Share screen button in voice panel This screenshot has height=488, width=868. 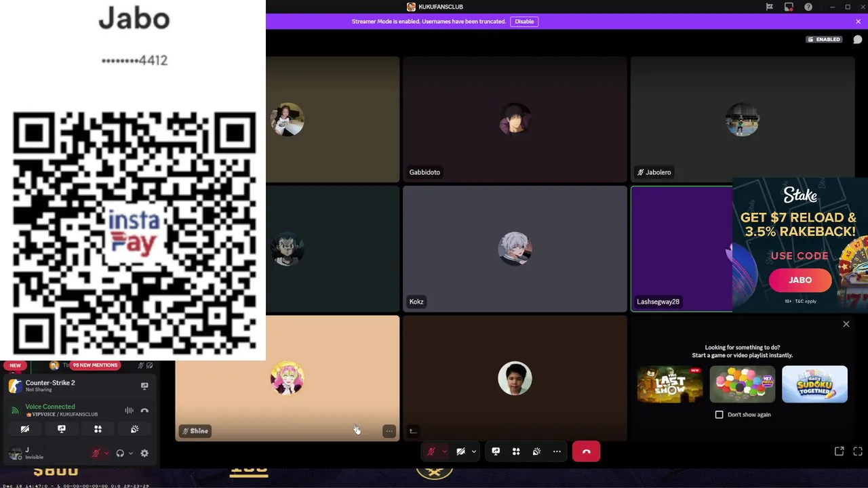tap(62, 429)
